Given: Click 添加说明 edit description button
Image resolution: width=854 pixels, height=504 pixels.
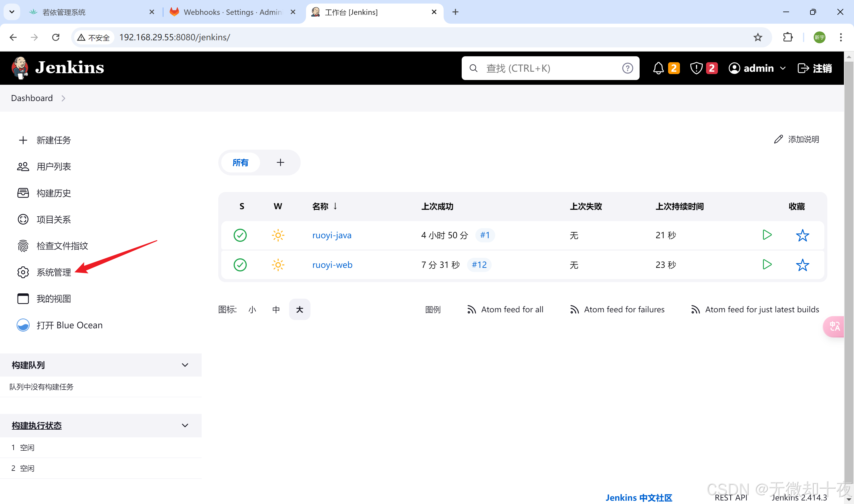Looking at the screenshot, I should (796, 139).
